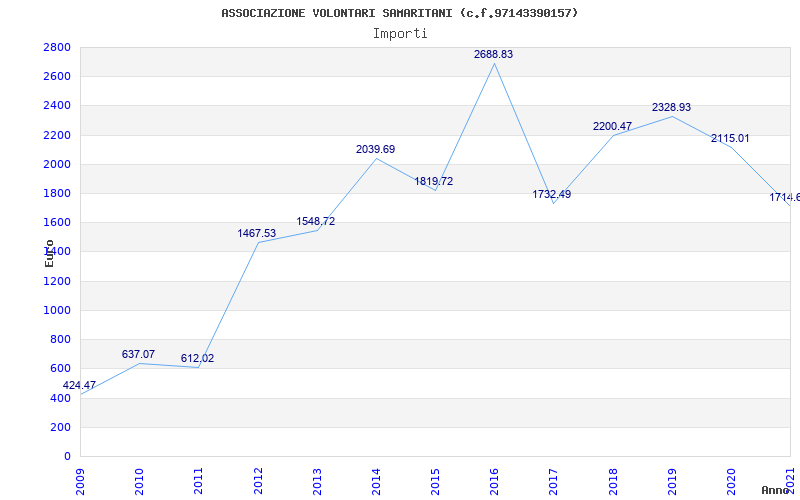
Task: Click x-axis year 2018
Action: (613, 481)
